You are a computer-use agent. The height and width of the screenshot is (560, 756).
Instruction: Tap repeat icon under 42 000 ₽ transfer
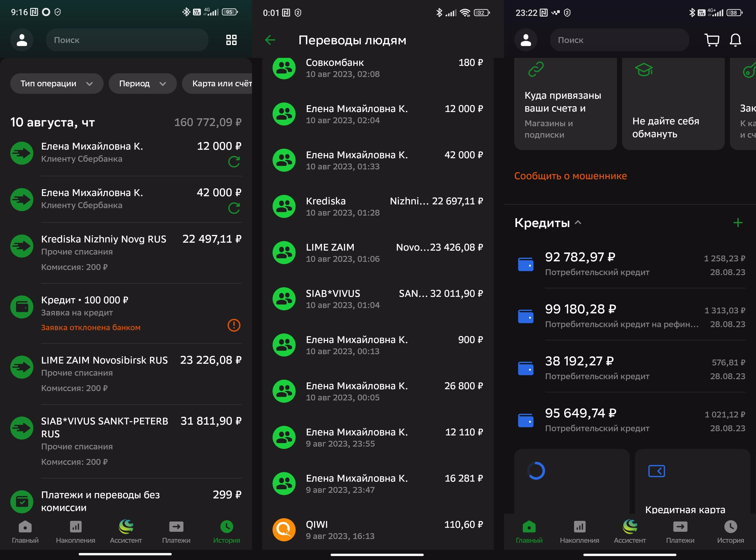click(x=234, y=208)
